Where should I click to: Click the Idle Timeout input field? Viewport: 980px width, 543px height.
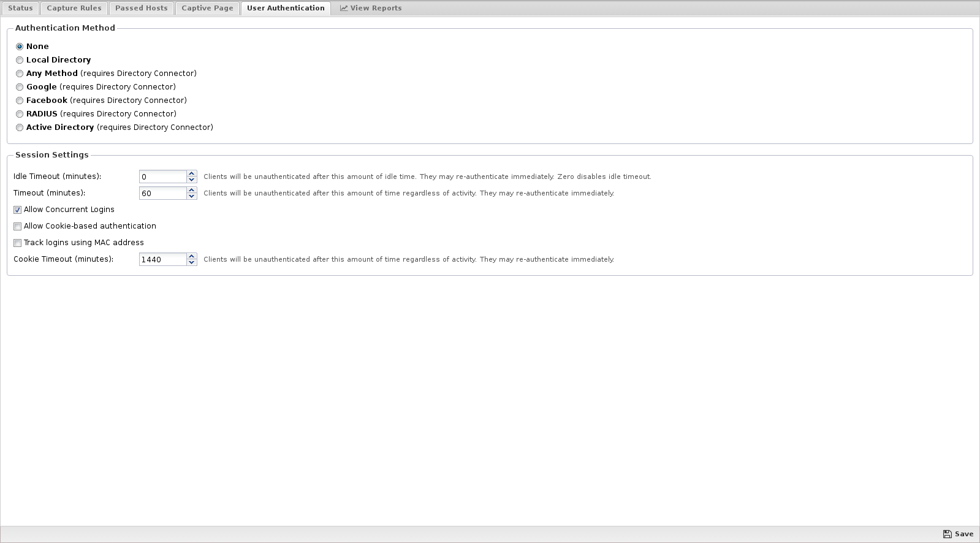(162, 177)
